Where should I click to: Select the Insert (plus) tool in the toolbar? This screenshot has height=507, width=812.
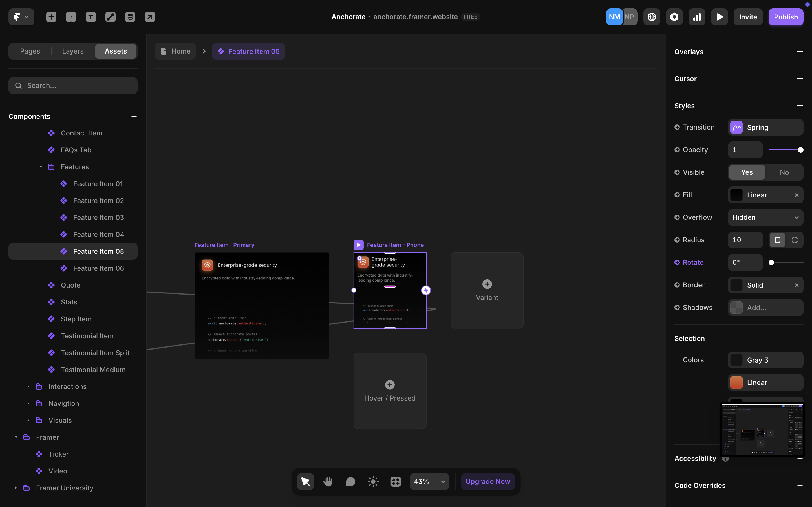click(x=51, y=16)
